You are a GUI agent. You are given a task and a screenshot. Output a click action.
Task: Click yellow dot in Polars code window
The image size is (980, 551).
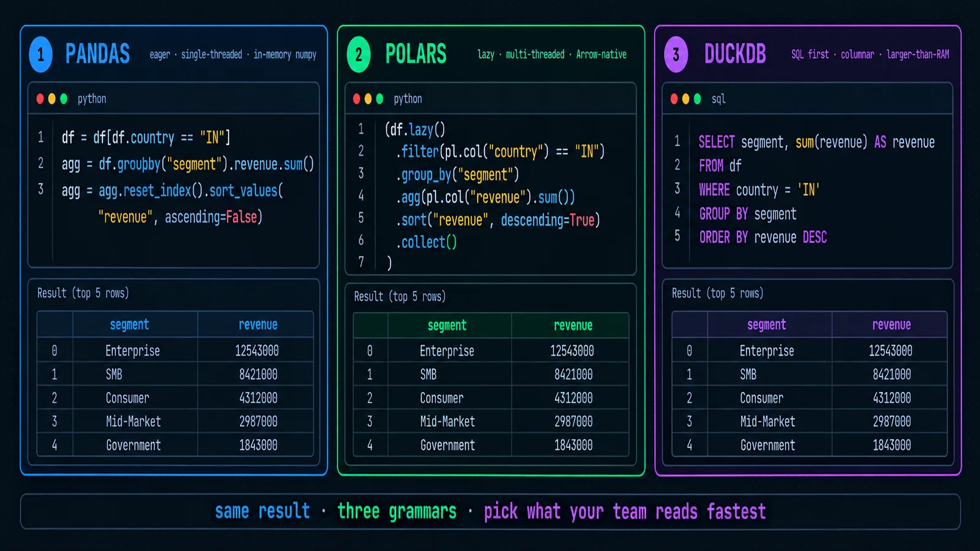pyautogui.click(x=368, y=99)
